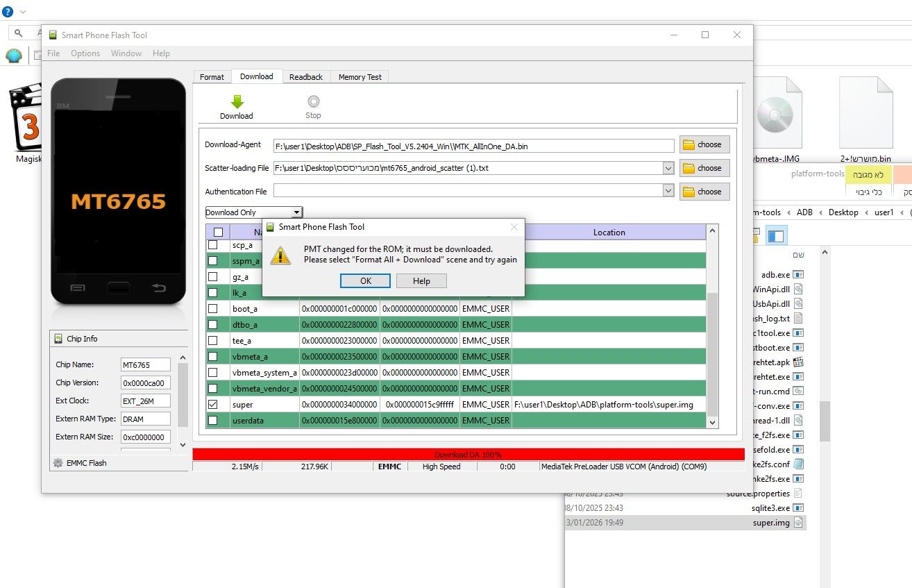The image size is (912, 588).
Task: Click the Stop icon in toolbar
Action: pyautogui.click(x=313, y=101)
